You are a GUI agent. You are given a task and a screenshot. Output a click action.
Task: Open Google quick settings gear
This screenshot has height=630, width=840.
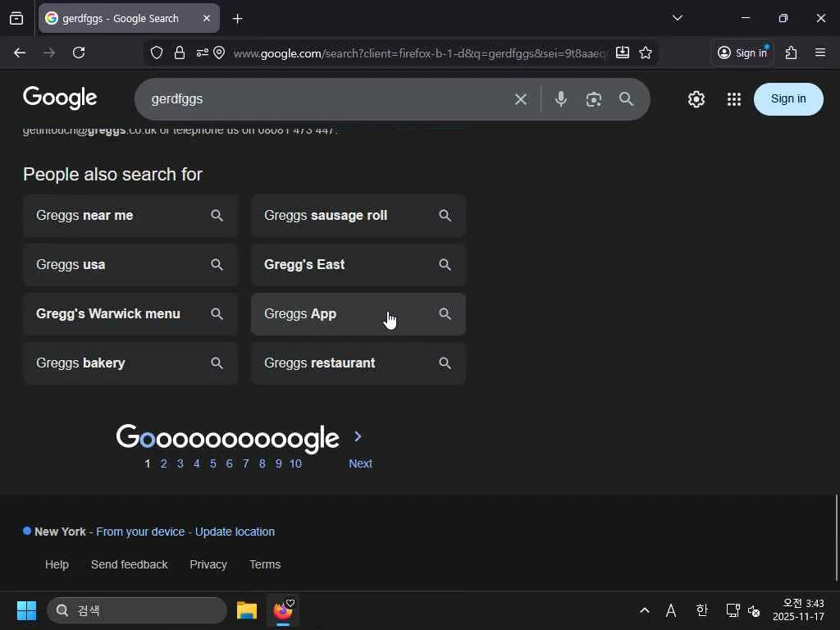(696, 99)
